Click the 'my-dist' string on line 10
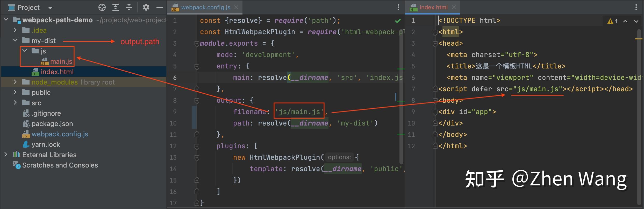Image resolution: width=644 pixels, height=209 pixels. point(355,123)
